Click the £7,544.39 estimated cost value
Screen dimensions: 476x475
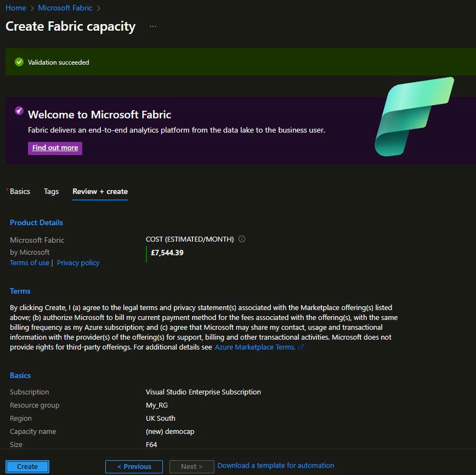tap(167, 253)
